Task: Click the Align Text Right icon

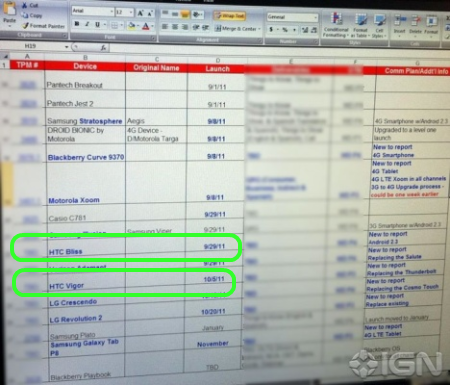Action: coord(185,27)
